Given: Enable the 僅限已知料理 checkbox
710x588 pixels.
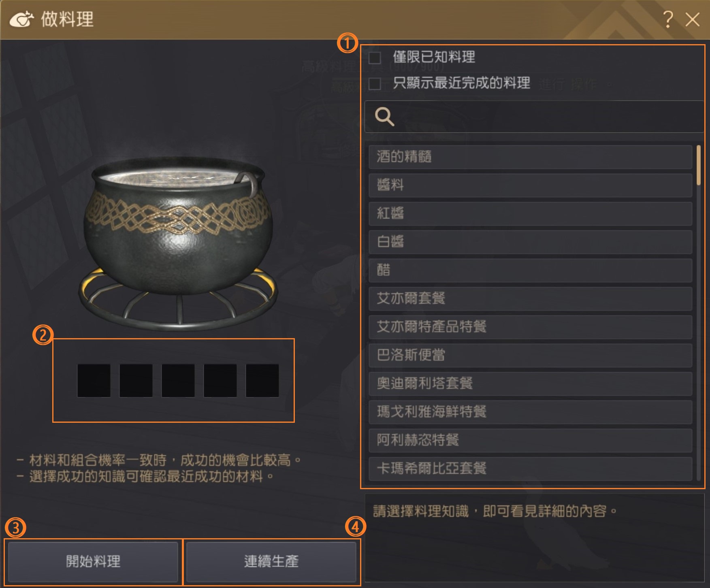Looking at the screenshot, I should [375, 58].
